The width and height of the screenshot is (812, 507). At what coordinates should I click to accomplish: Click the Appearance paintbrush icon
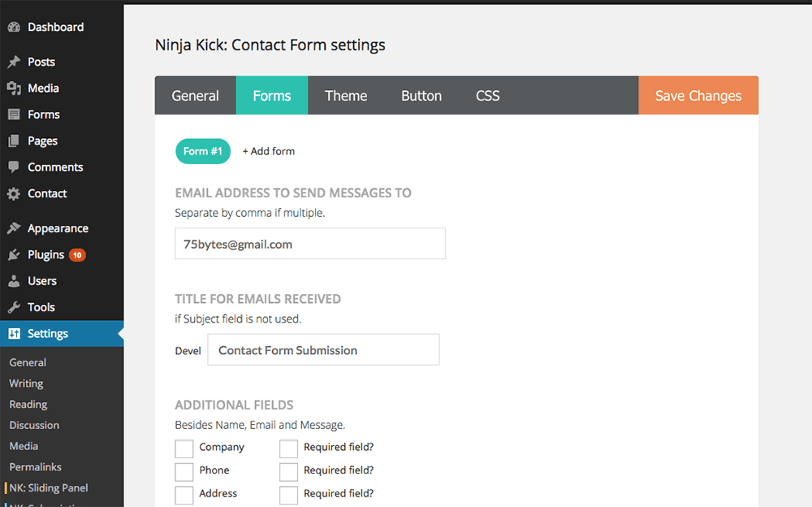(x=14, y=228)
